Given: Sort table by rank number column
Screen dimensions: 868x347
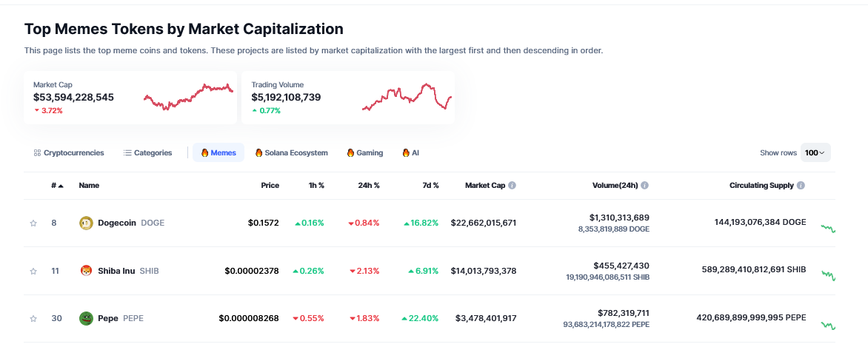Looking at the screenshot, I should (57, 186).
